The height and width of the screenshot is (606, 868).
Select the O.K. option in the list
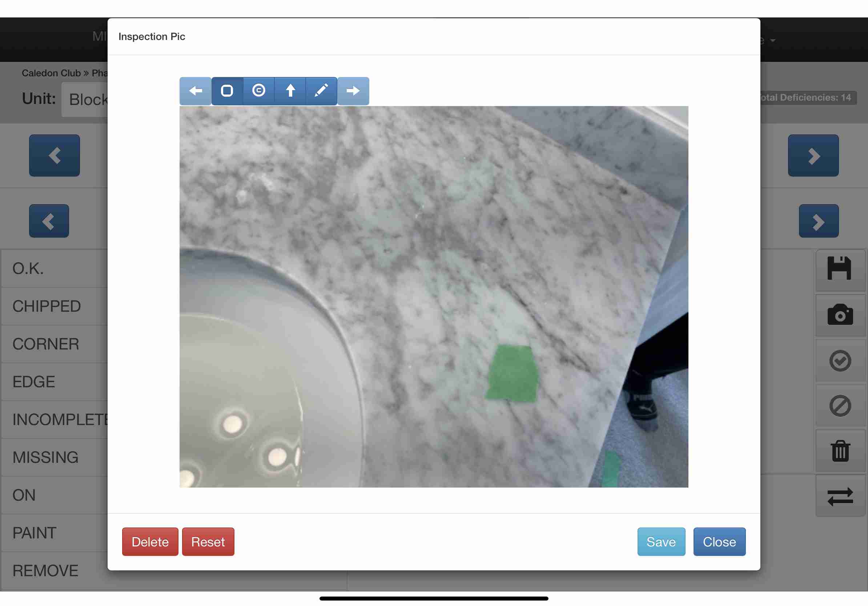coord(55,268)
